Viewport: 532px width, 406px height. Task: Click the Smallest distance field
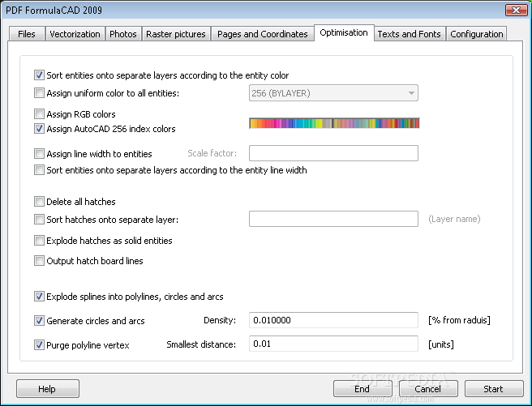tap(333, 344)
